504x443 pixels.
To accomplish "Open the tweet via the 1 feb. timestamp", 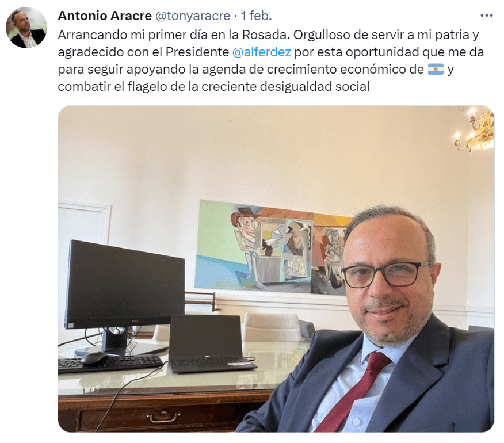I will pos(256,16).
